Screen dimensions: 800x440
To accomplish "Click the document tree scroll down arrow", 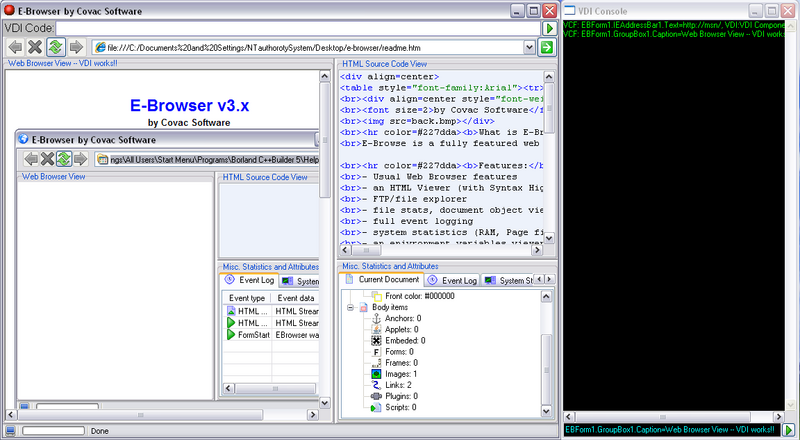I will [546, 411].
